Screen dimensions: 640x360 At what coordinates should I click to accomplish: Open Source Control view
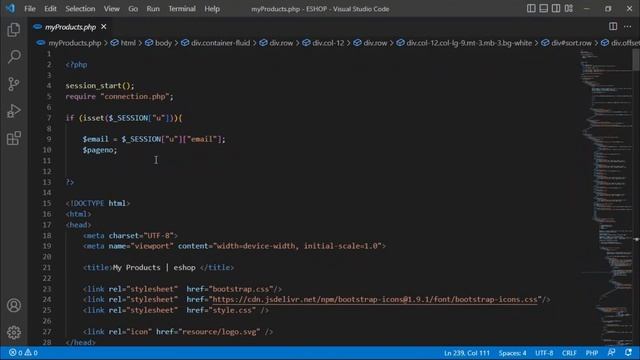[13, 84]
